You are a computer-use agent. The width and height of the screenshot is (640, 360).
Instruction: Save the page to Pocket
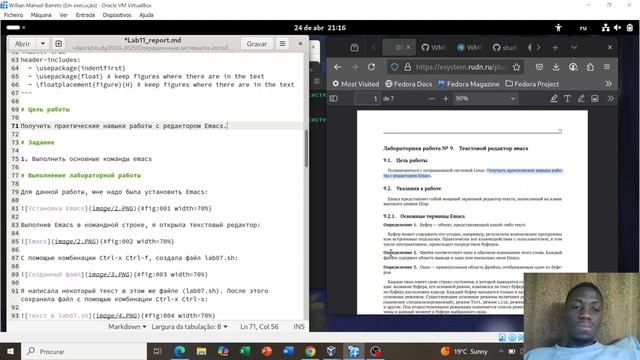click(x=539, y=67)
